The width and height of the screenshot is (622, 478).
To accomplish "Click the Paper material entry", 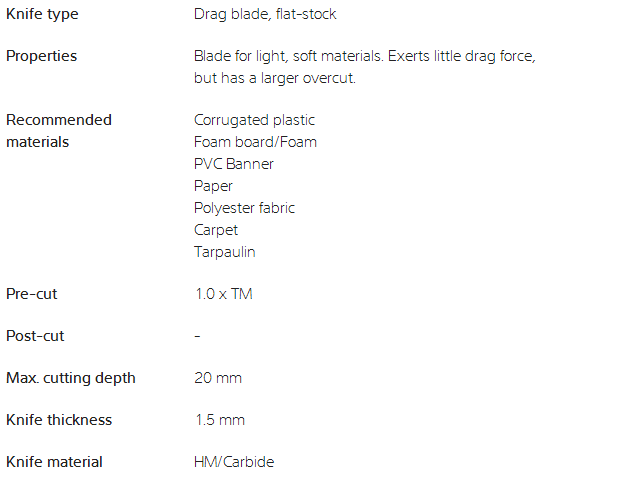I will [213, 186].
